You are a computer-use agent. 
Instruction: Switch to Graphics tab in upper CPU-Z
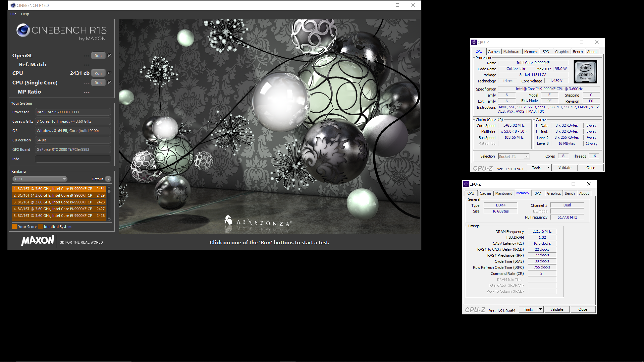tap(562, 51)
